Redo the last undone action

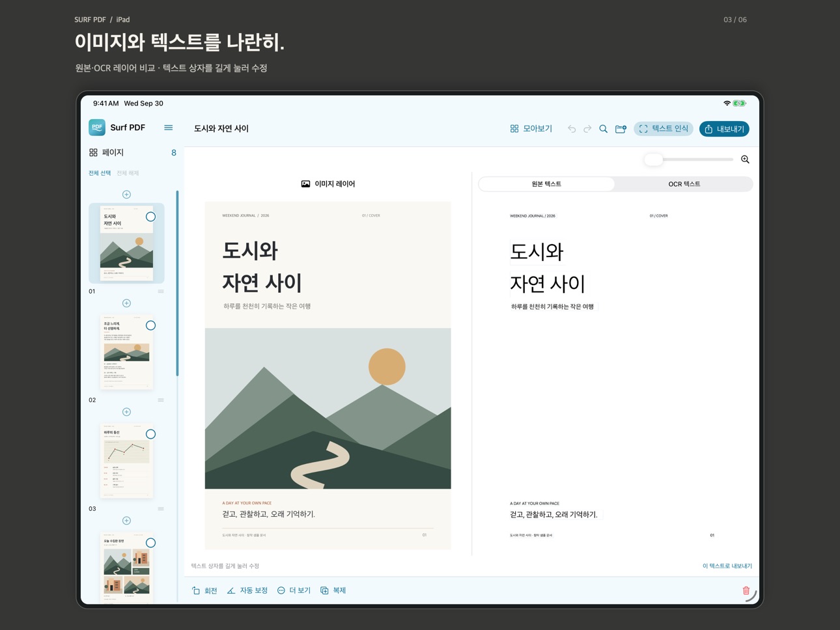tap(587, 129)
